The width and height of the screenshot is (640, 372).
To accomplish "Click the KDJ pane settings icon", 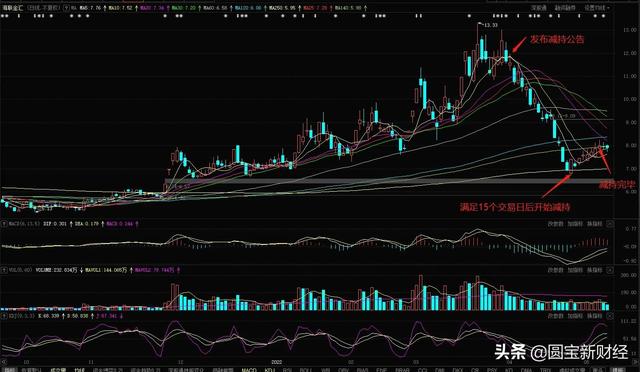I will pyautogui.click(x=4, y=316).
